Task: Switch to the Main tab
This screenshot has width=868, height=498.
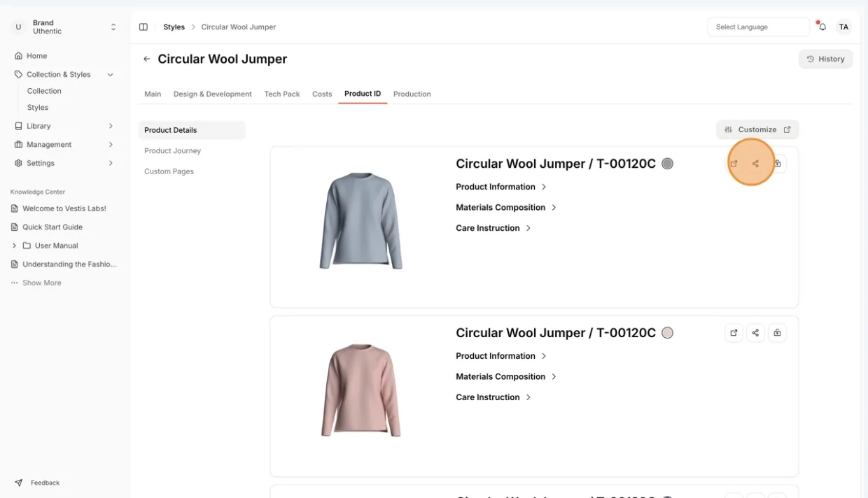Action: click(153, 94)
